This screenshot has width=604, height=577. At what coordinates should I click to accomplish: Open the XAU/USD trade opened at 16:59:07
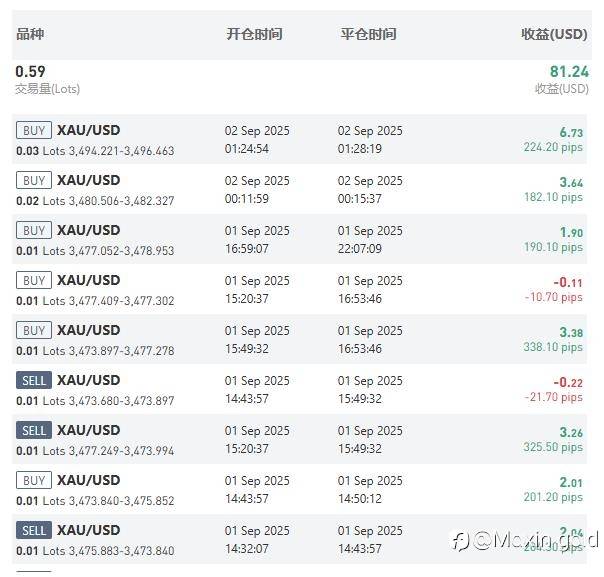click(x=89, y=230)
